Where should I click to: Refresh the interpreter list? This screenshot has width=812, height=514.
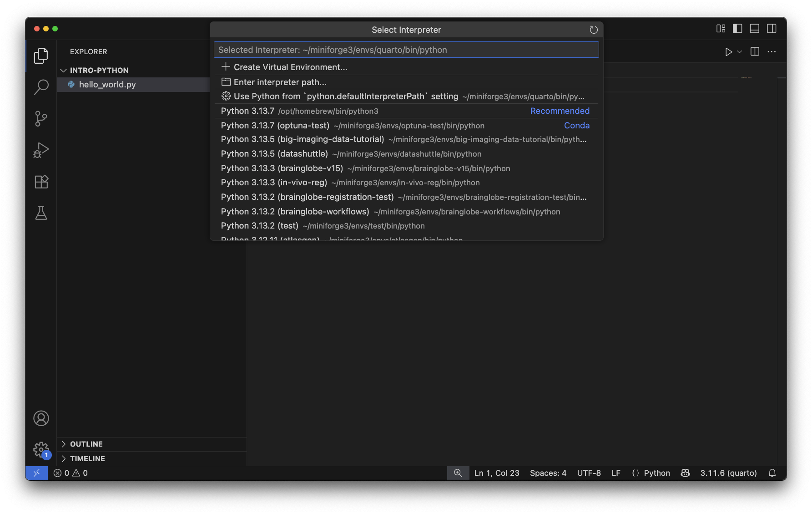coord(593,30)
